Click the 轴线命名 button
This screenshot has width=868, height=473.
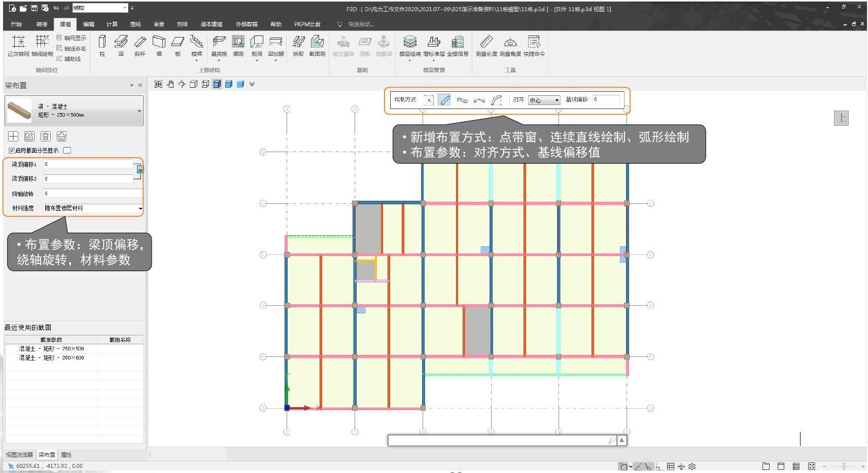click(72, 49)
